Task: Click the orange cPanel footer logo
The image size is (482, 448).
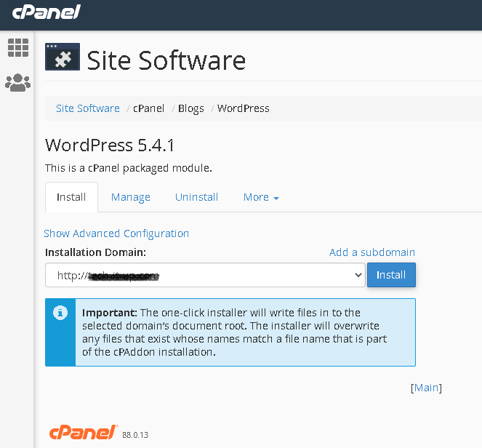Action: pos(84,433)
